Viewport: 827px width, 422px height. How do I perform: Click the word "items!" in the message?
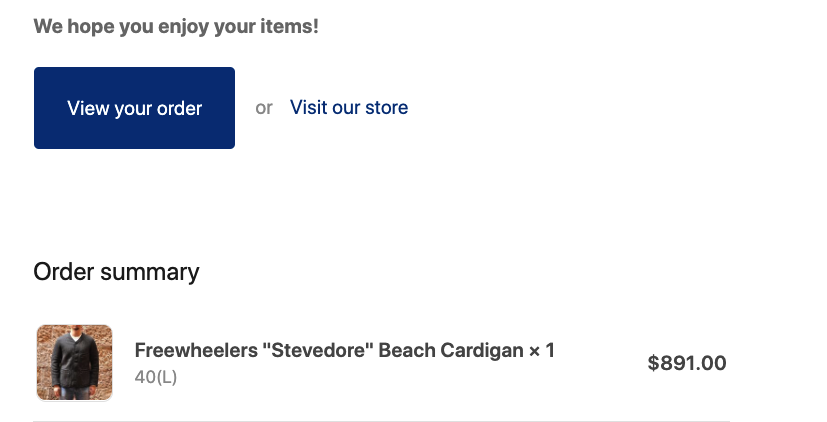(289, 26)
